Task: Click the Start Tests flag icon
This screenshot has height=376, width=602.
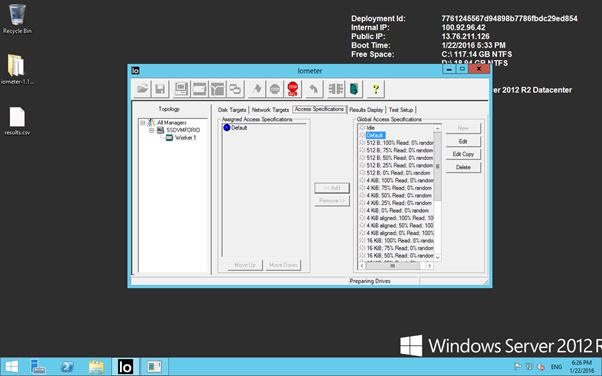Action: [257, 89]
